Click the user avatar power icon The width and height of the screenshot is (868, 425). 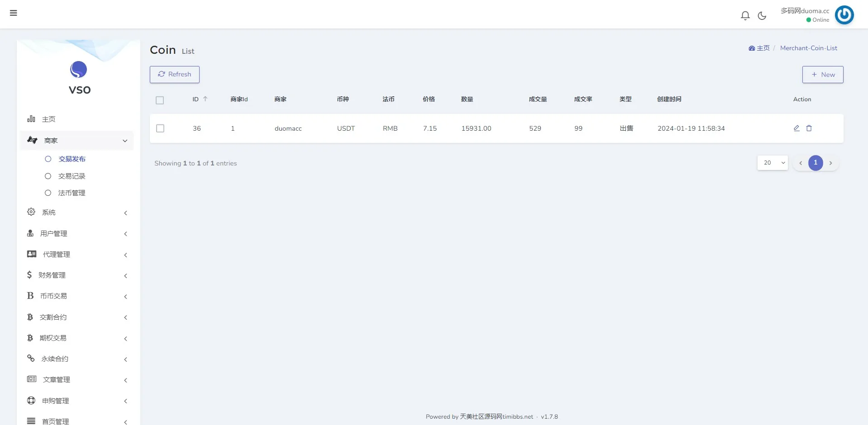pyautogui.click(x=844, y=15)
